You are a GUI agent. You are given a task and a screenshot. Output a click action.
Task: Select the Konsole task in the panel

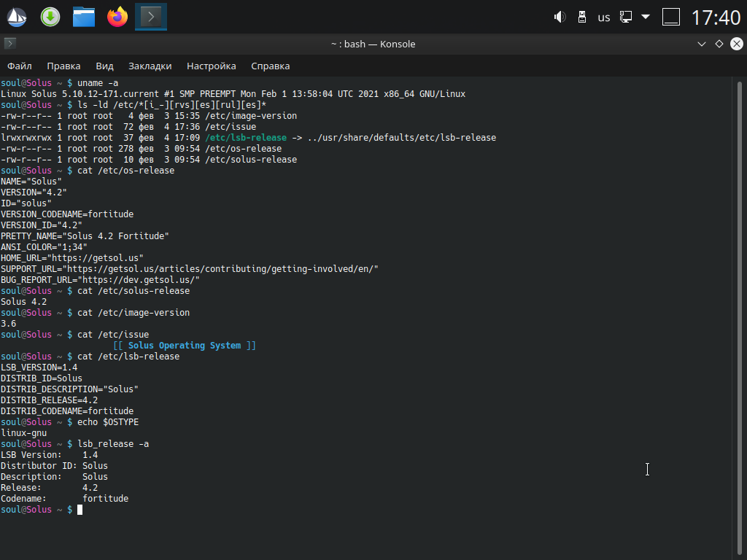tap(151, 17)
